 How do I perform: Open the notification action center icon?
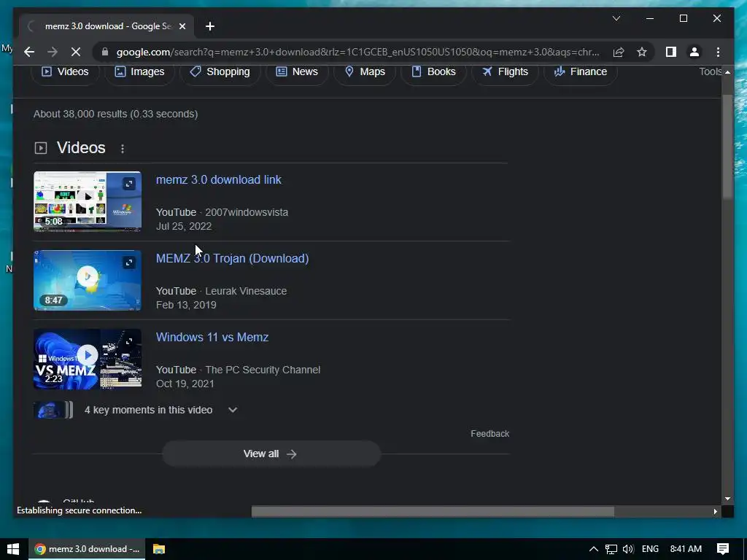723,549
